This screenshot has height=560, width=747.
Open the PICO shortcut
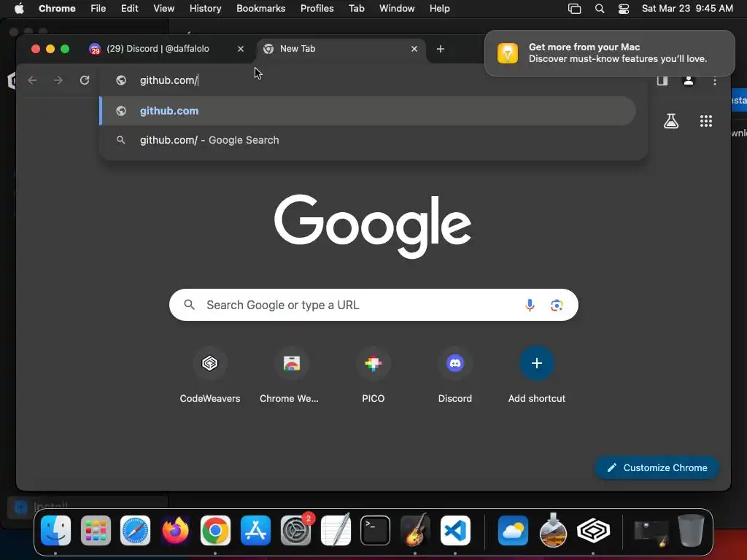[373, 376]
